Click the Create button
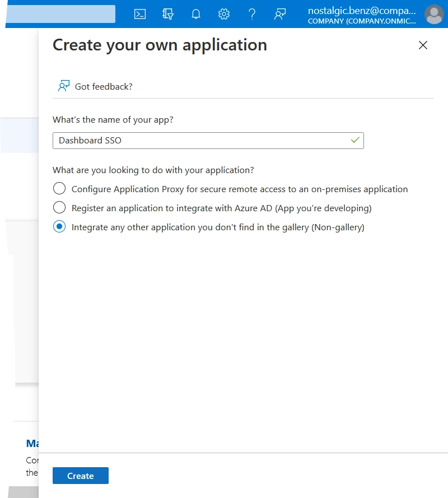 pos(81,476)
